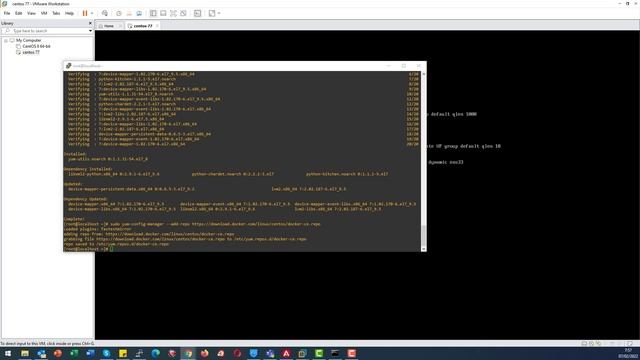Open PowerPoint from the taskbar

pos(58,353)
